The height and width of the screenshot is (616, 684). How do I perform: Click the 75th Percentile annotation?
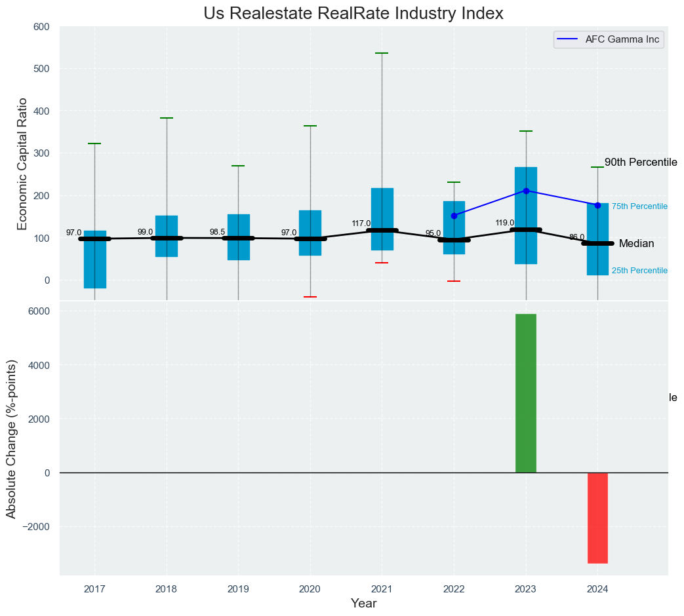tap(639, 207)
